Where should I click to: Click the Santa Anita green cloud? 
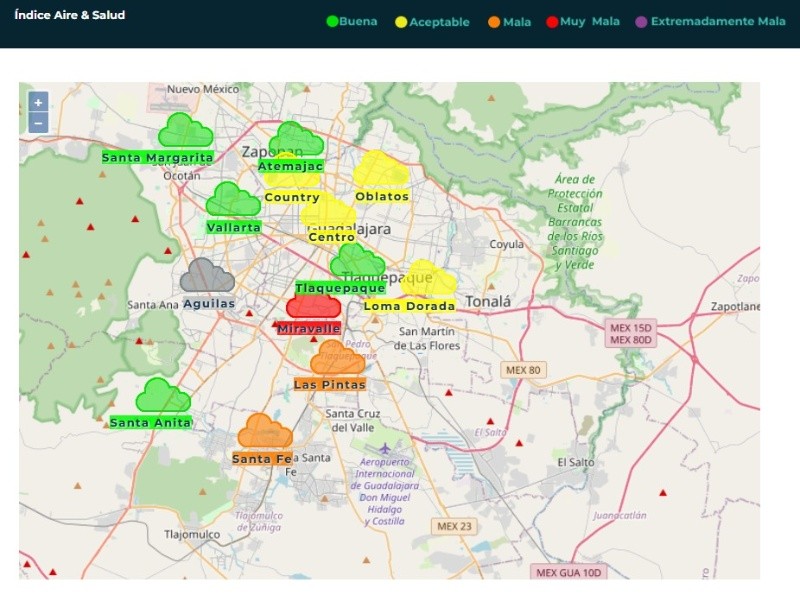(162, 396)
